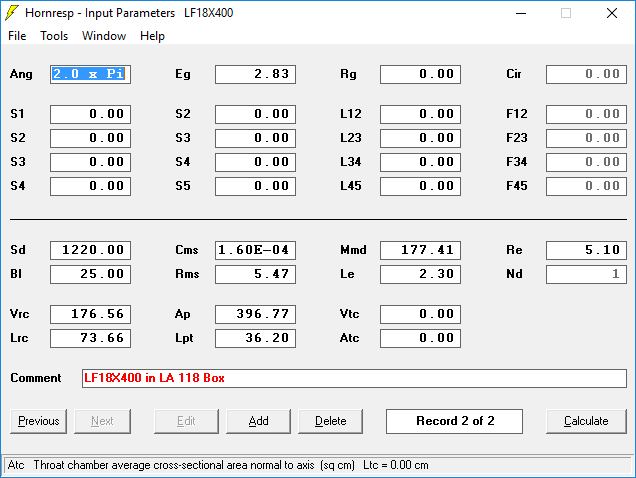This screenshot has height=478, width=636.
Task: Open the Tools menu
Action: 54,36
